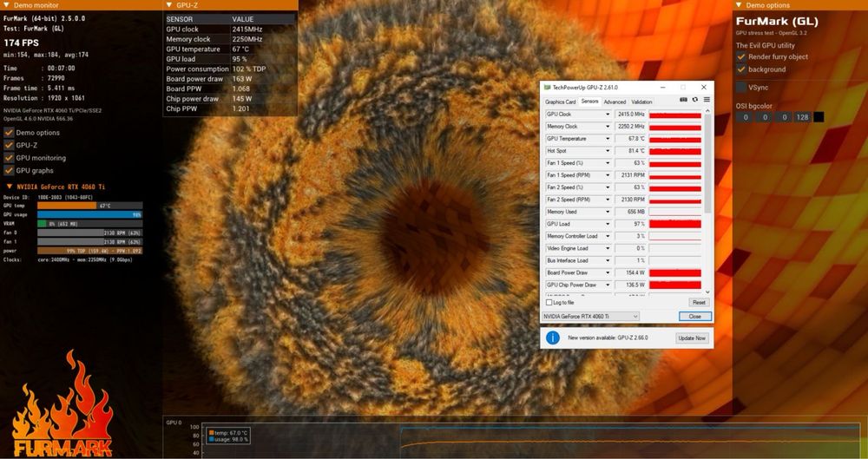Screen dimensions: 868x459
Task: Click the black OSI bgcolor swatch
Action: pos(819,117)
